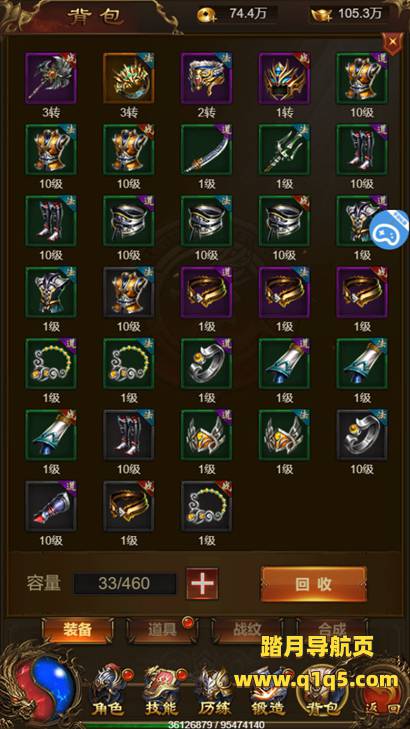Click the 回收 recycle button

point(314,584)
